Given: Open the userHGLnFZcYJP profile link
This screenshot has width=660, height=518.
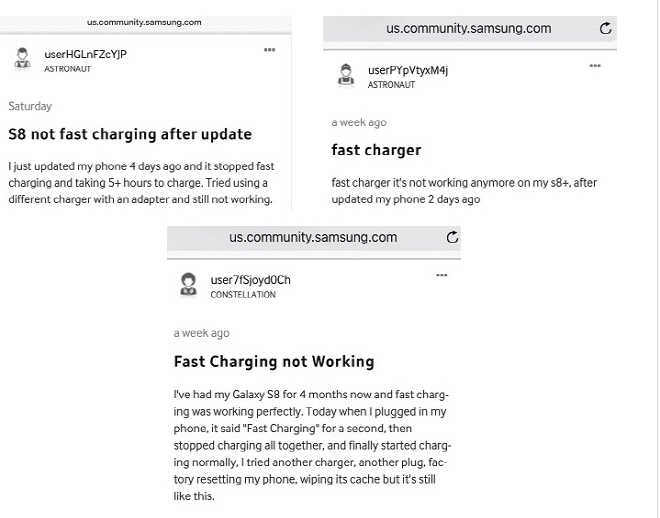Looking at the screenshot, I should [x=85, y=54].
